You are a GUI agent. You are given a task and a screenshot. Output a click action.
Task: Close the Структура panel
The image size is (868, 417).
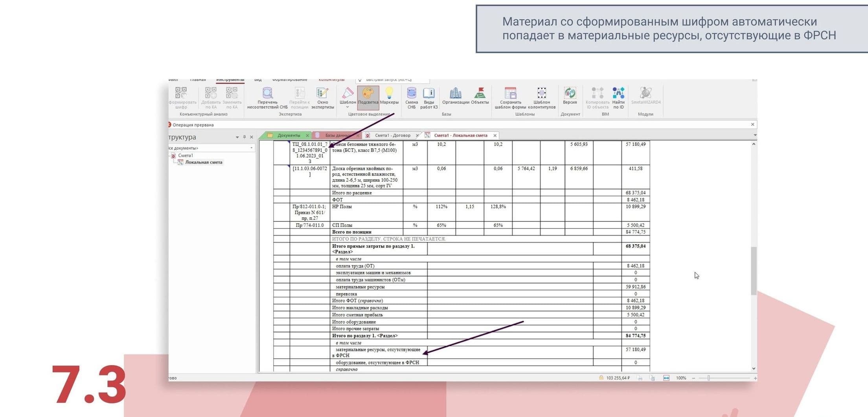[252, 137]
